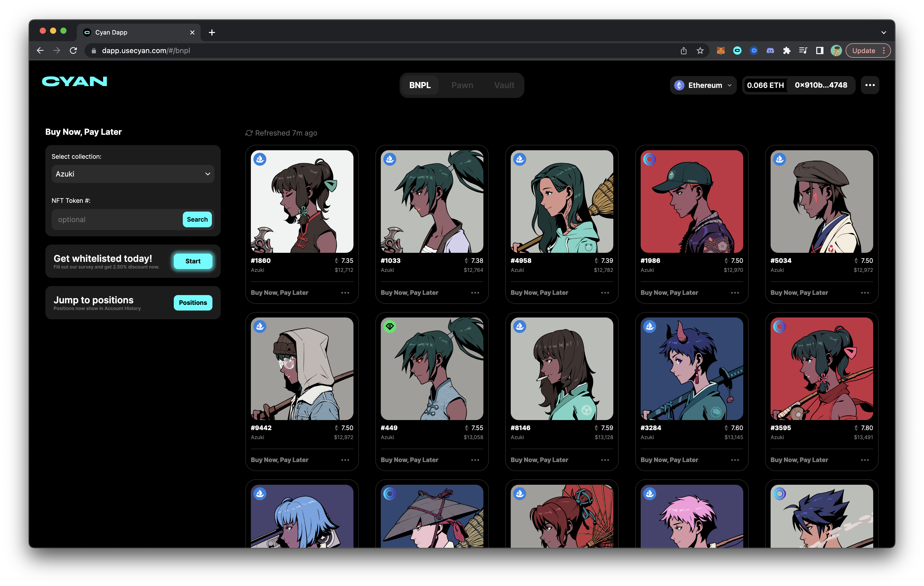
Task: Click the OpenSea badge on Azuki #1860
Action: [x=260, y=159]
